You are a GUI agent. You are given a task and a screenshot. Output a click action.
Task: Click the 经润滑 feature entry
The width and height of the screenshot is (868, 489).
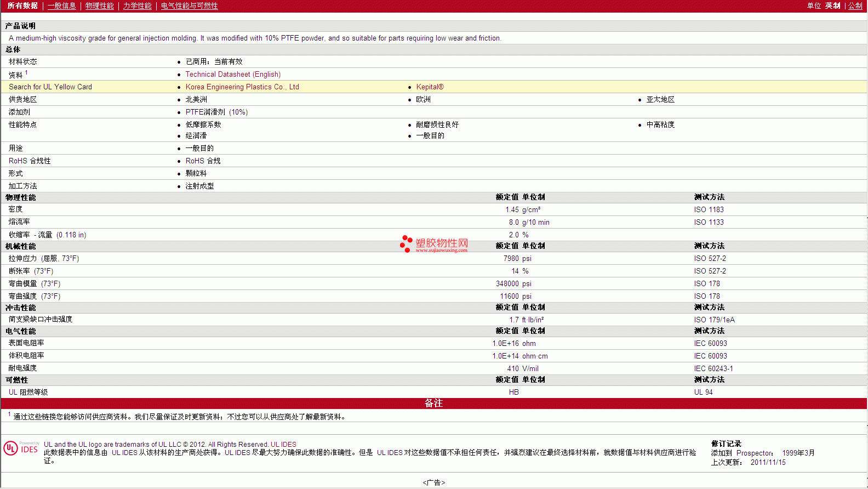click(x=196, y=135)
